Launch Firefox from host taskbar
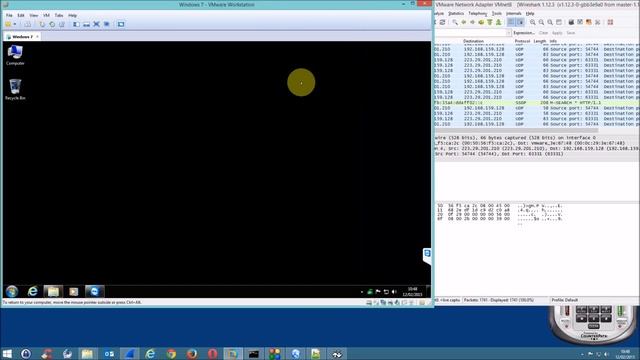Screen dimensions: 640x360 [x=192, y=353]
